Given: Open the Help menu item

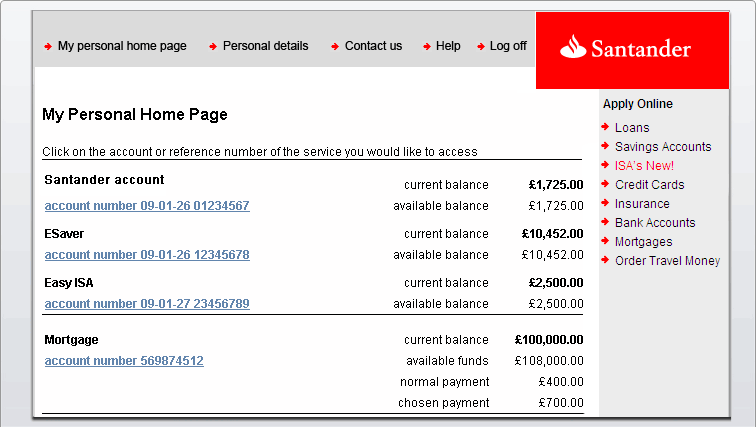Looking at the screenshot, I should pyautogui.click(x=448, y=46).
